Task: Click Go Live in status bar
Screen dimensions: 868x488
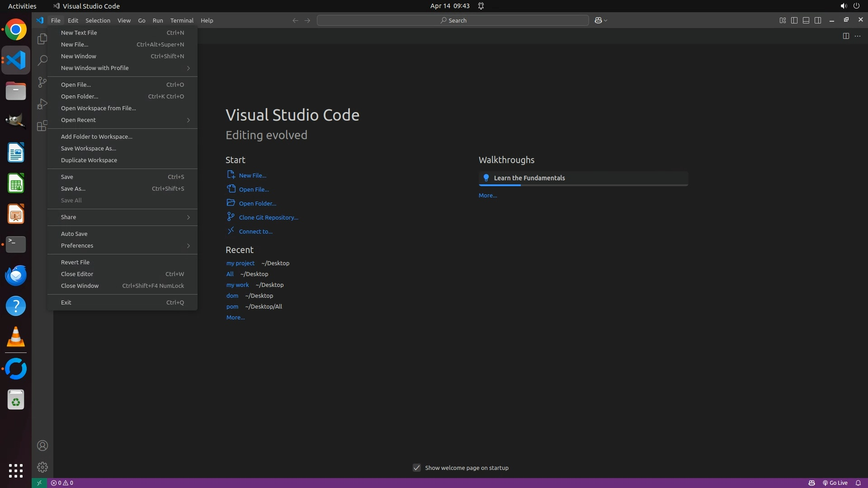Action: [835, 483]
